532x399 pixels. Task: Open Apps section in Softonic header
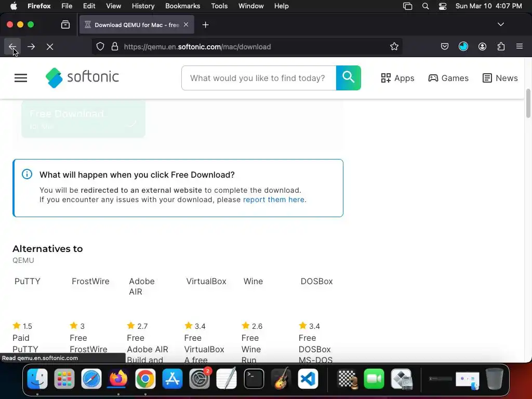(397, 78)
